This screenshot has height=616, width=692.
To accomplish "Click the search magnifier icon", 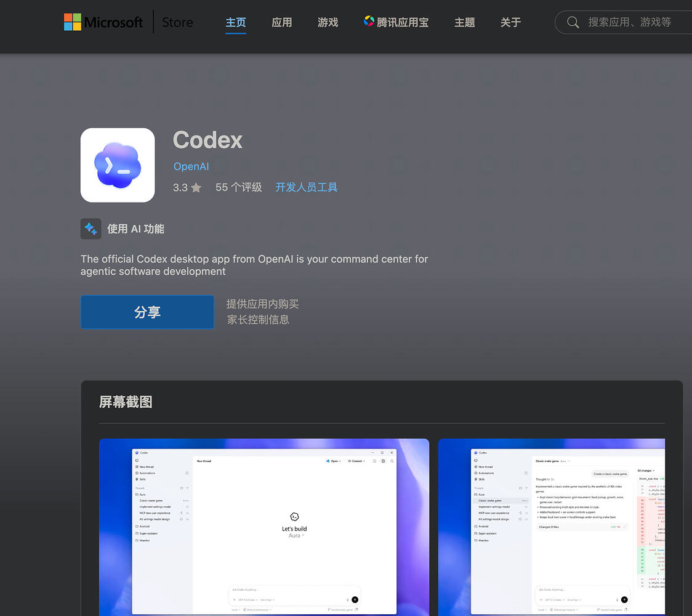I will [x=573, y=22].
